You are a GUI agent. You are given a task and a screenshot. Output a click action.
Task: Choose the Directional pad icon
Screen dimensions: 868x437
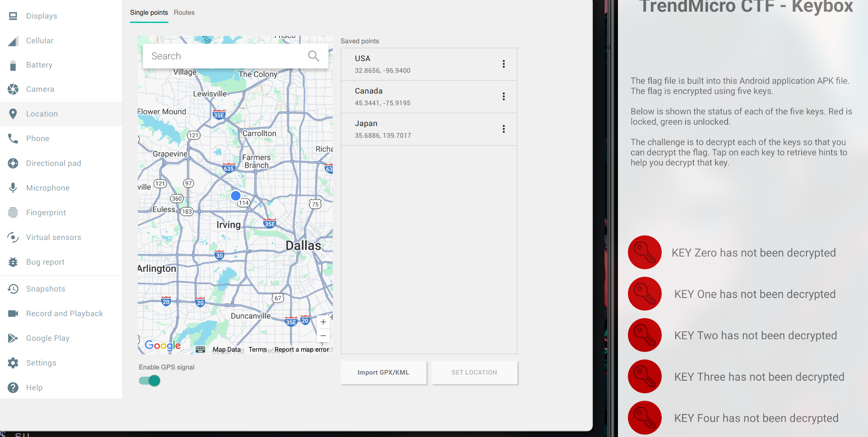13,163
